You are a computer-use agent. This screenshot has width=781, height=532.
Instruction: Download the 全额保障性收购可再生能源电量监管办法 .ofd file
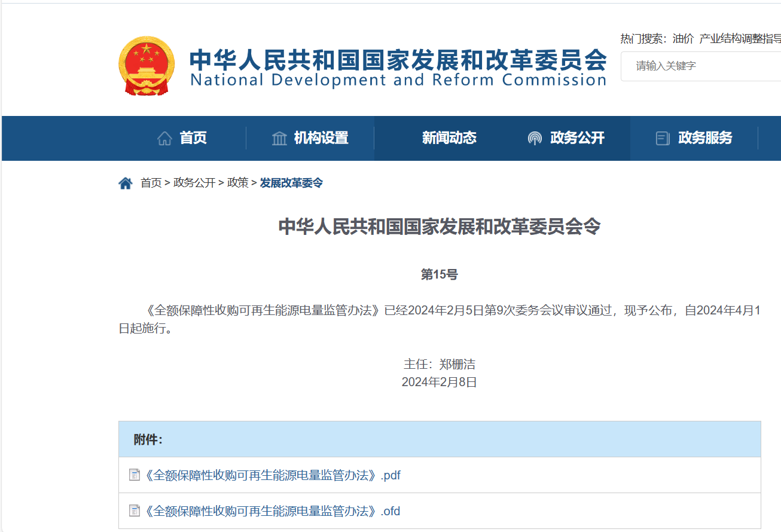point(272,511)
